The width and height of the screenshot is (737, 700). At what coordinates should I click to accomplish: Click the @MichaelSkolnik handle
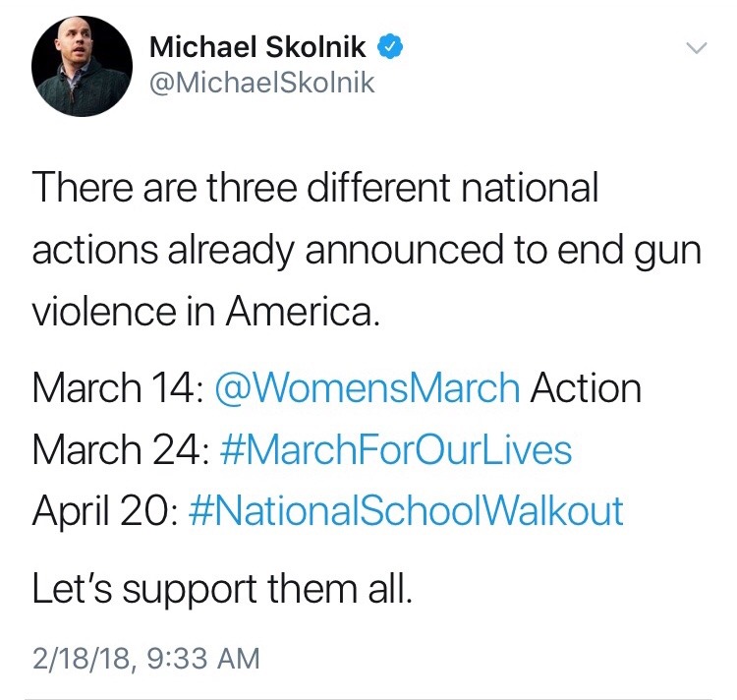tap(261, 83)
